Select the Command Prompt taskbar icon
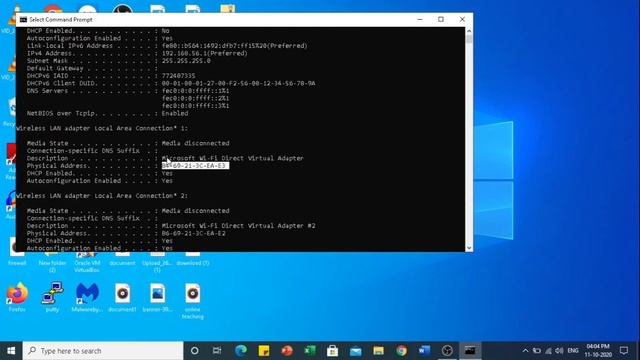This screenshot has height=360, width=640. 470,351
